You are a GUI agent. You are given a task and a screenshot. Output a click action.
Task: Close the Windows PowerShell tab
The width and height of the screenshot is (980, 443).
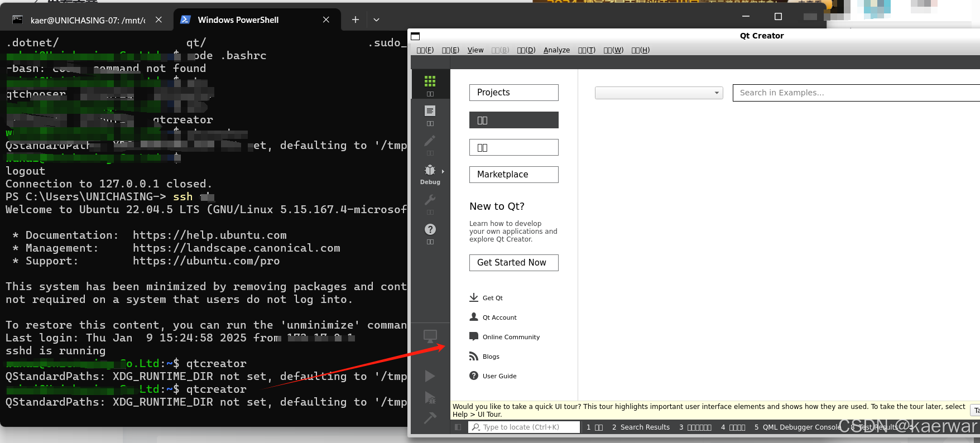[326, 20]
